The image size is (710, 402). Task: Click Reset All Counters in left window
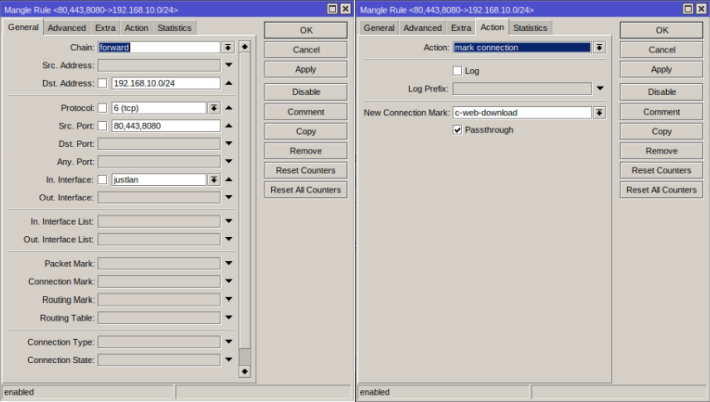pos(306,190)
